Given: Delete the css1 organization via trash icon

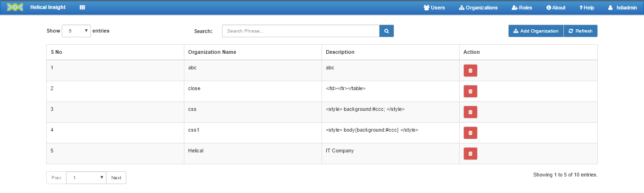Looking at the screenshot, I should (x=471, y=133).
